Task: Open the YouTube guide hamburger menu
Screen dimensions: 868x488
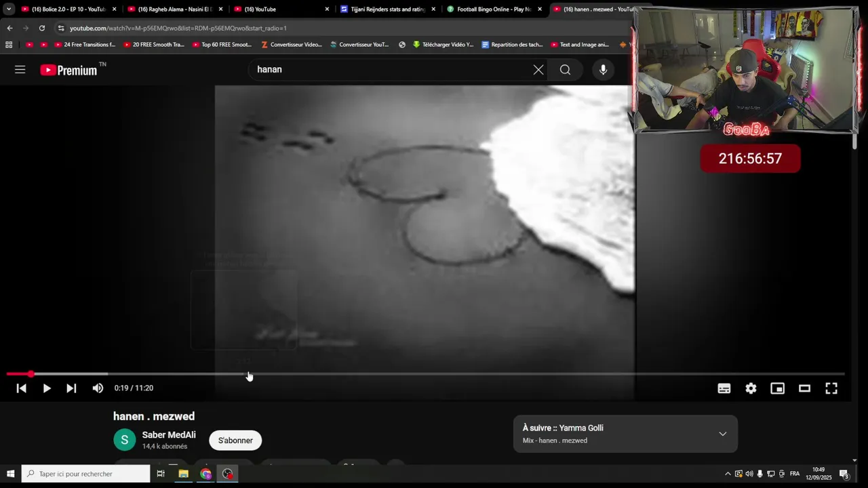Action: click(20, 69)
